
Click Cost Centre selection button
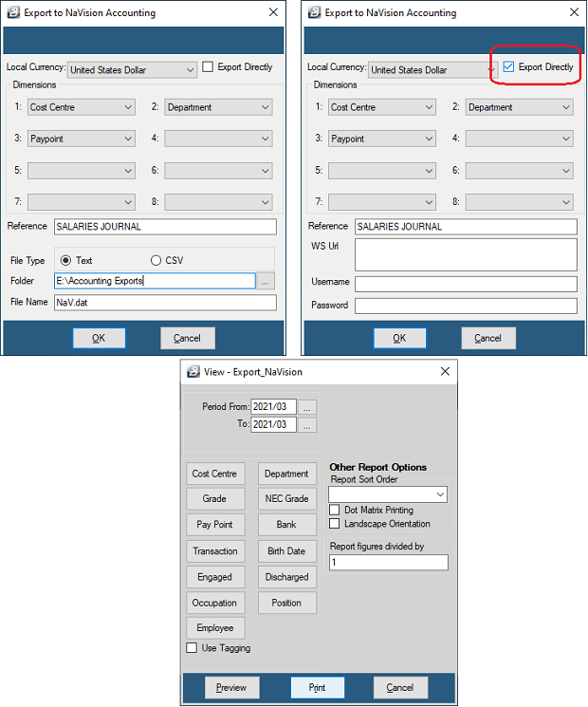point(215,474)
